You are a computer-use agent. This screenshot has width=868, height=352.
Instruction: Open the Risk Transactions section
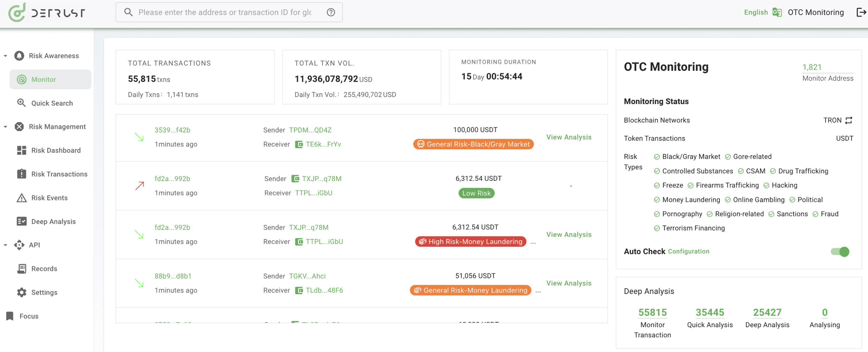click(x=59, y=174)
